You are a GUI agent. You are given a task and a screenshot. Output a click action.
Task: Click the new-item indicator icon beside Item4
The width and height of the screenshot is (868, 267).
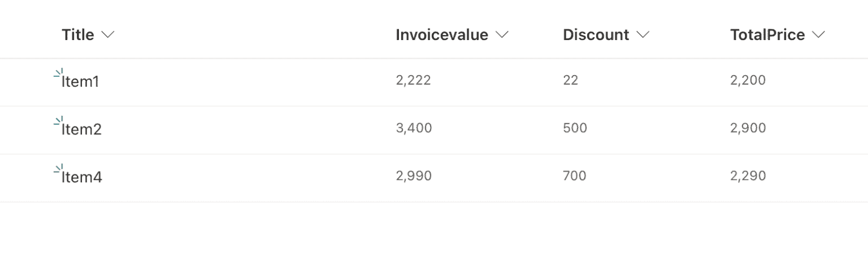coord(58,168)
